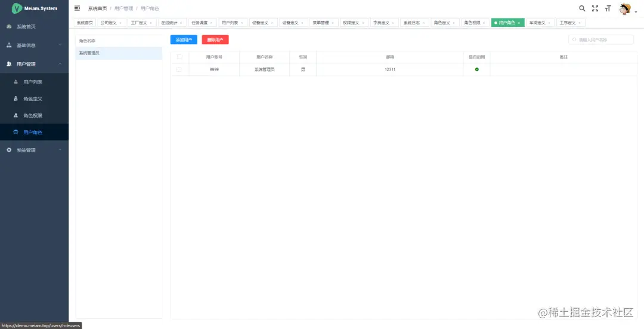Select the 系统管理员 role in role list
Image resolution: width=644 pixels, height=329 pixels.
tap(119, 53)
